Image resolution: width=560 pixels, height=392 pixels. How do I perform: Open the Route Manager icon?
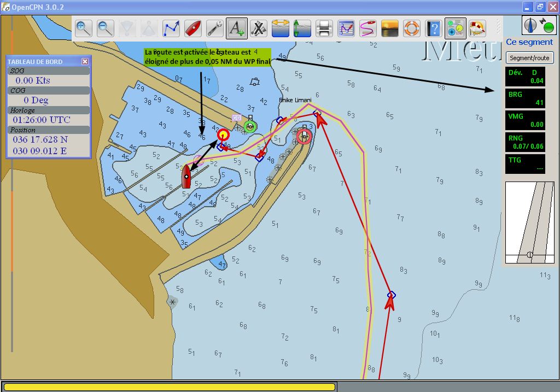coord(346,28)
